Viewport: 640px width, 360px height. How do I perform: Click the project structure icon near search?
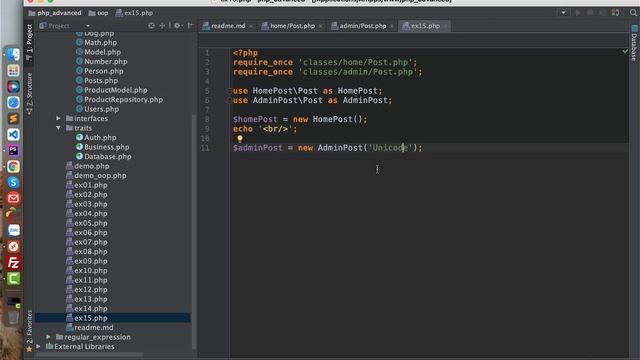(616, 13)
